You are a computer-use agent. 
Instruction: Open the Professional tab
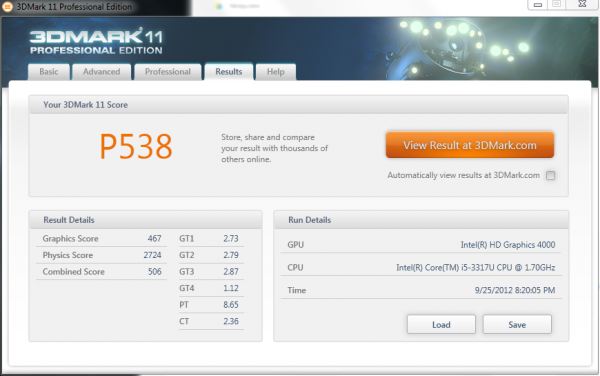point(168,72)
